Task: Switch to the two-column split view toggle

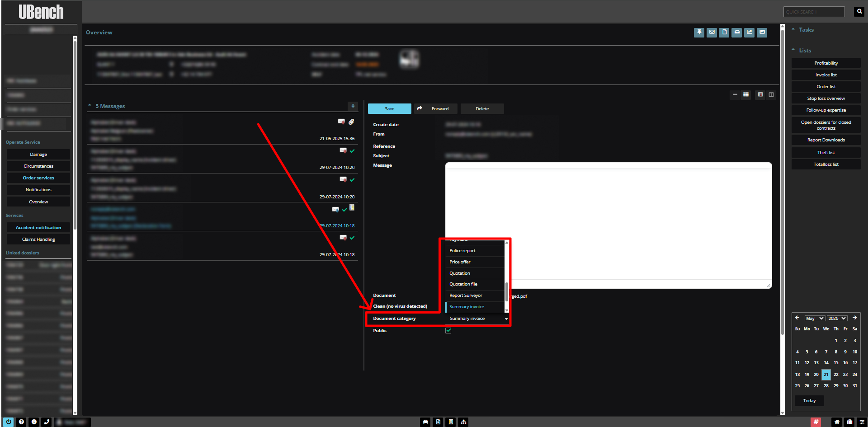Action: tap(771, 94)
